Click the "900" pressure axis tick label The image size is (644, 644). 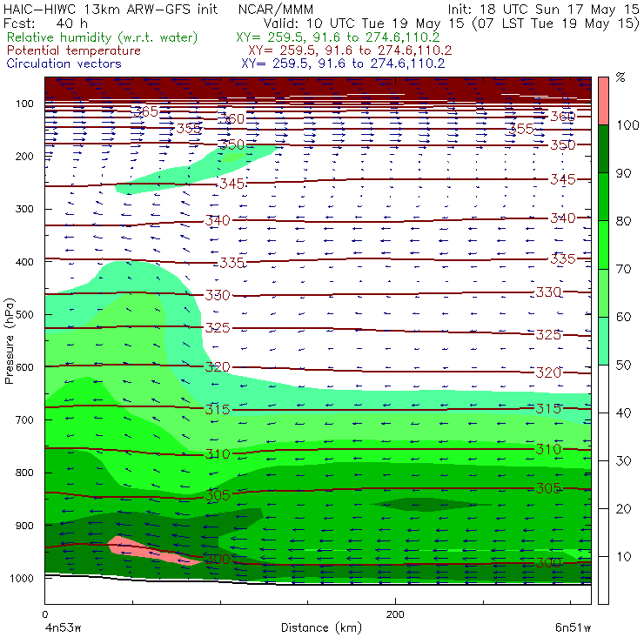pyautogui.click(x=24, y=526)
